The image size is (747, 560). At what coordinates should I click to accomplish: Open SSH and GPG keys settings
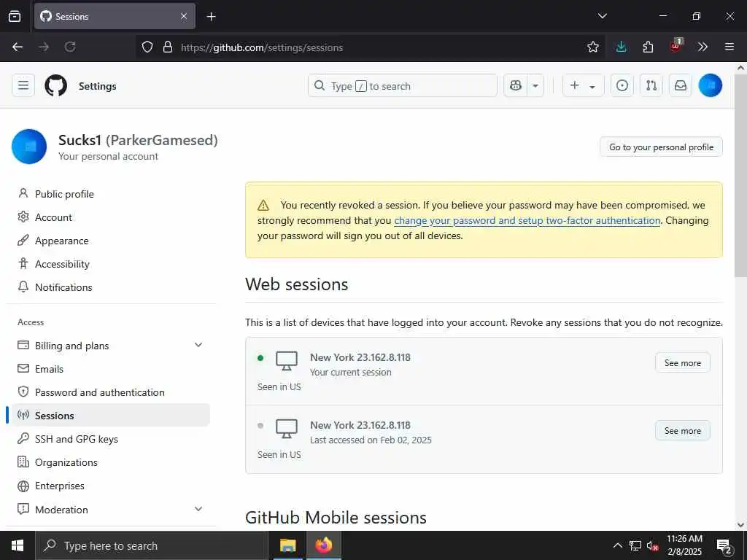[x=77, y=439]
